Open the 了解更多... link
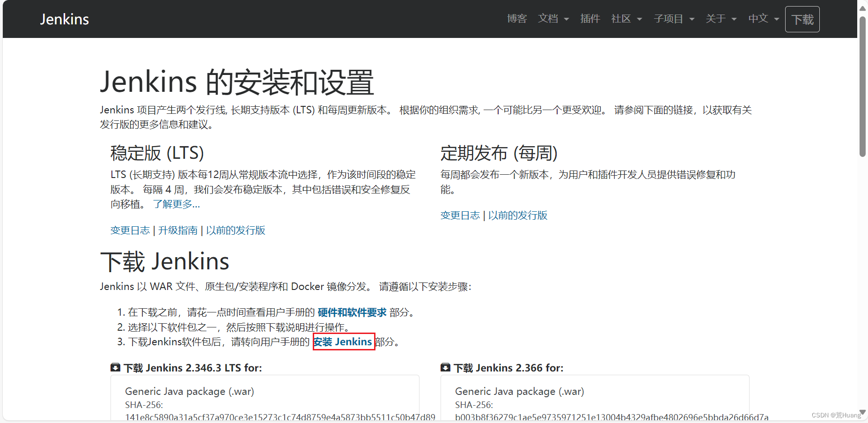The width and height of the screenshot is (868, 423). pos(177,204)
